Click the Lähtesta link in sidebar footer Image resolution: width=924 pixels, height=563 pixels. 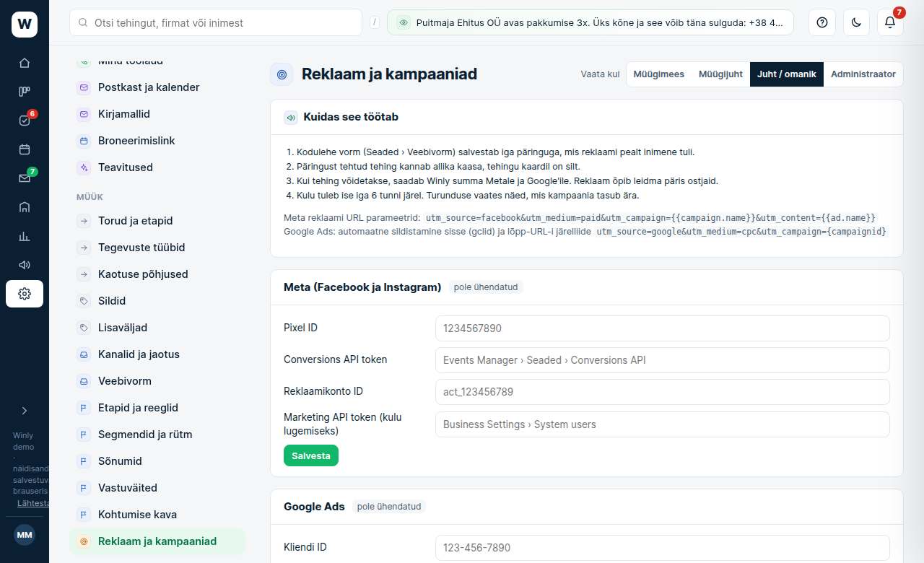click(33, 503)
